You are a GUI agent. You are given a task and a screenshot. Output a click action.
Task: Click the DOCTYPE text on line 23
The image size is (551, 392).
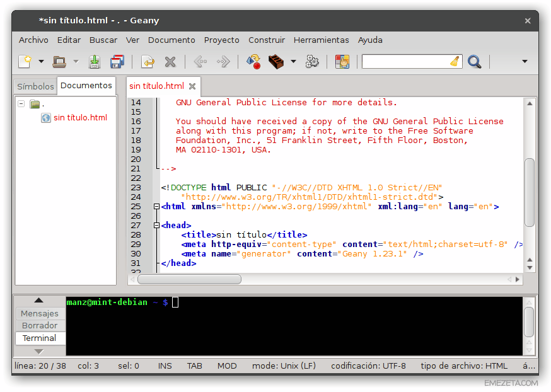tap(188, 188)
